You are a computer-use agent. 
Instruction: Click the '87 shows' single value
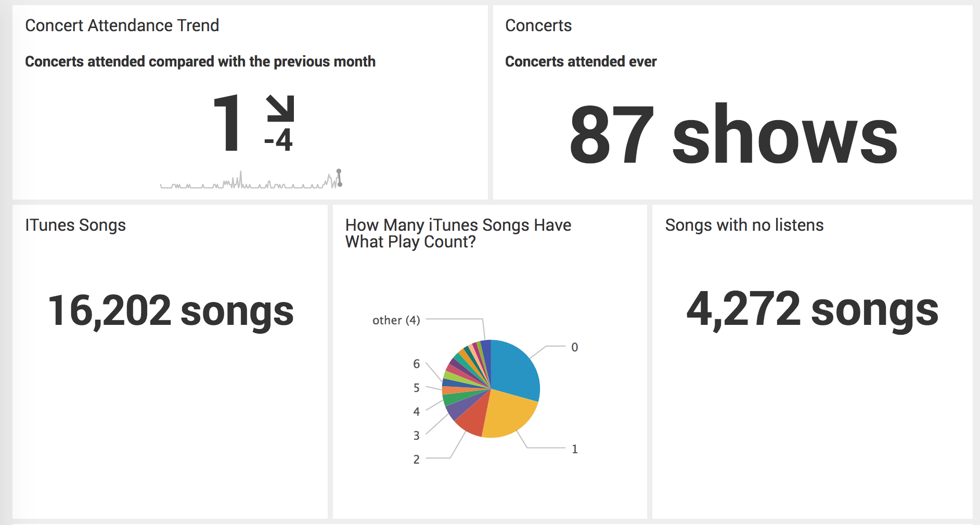(733, 135)
